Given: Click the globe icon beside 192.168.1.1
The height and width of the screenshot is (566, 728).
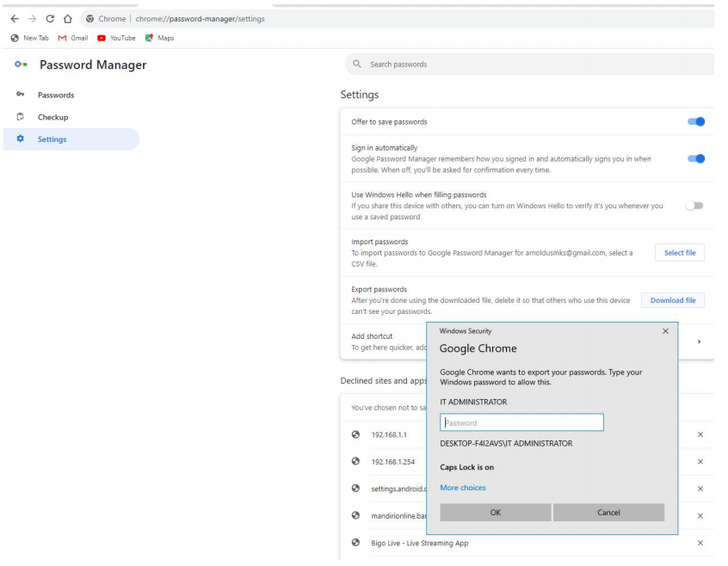Looking at the screenshot, I should (355, 434).
